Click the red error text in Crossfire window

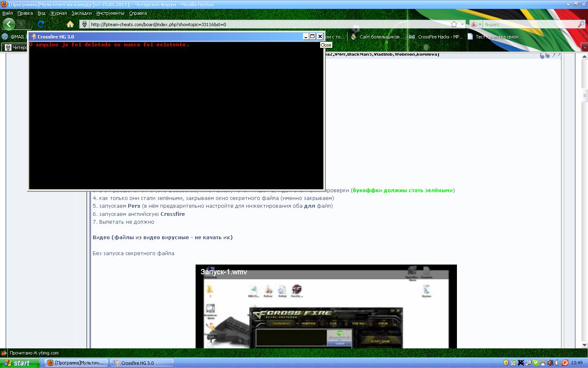[109, 45]
